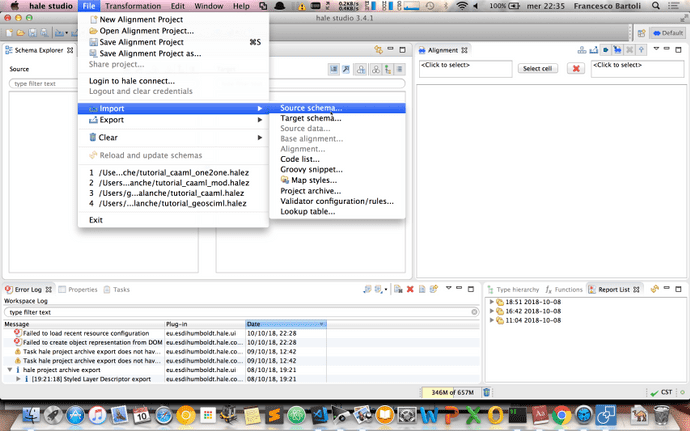Image resolution: width=690 pixels, height=431 pixels.
Task: Open the Export submenu
Action: (x=112, y=119)
